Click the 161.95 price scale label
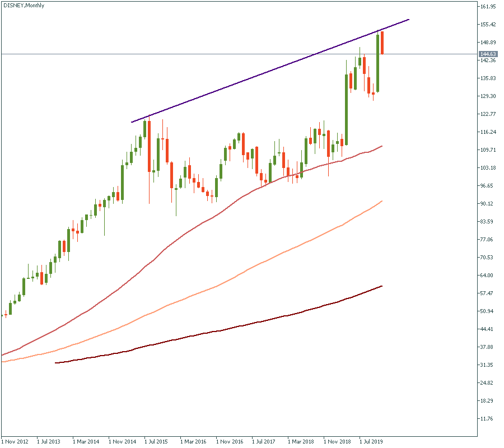Viewport: 504px width, 448px height. pos(488,7)
